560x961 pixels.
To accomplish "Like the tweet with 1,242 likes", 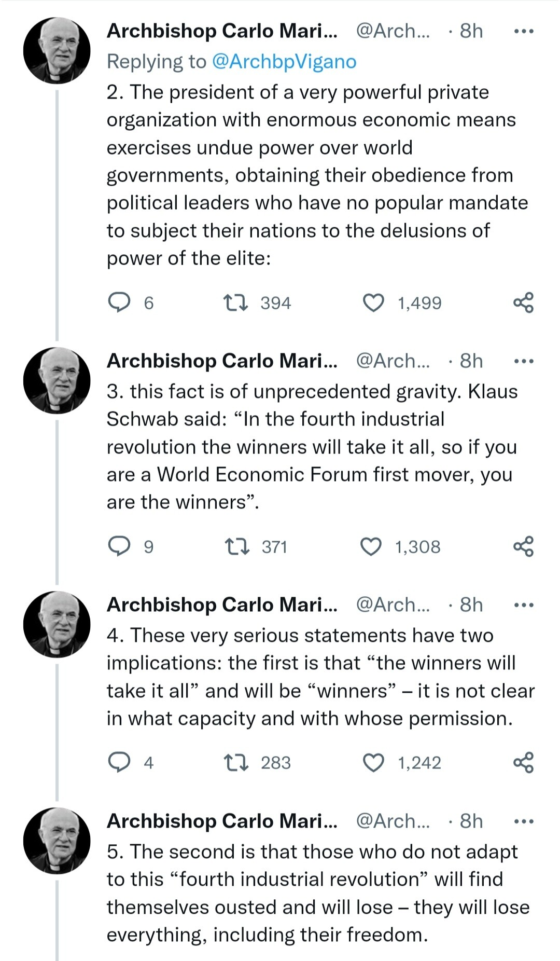I will tap(373, 762).
